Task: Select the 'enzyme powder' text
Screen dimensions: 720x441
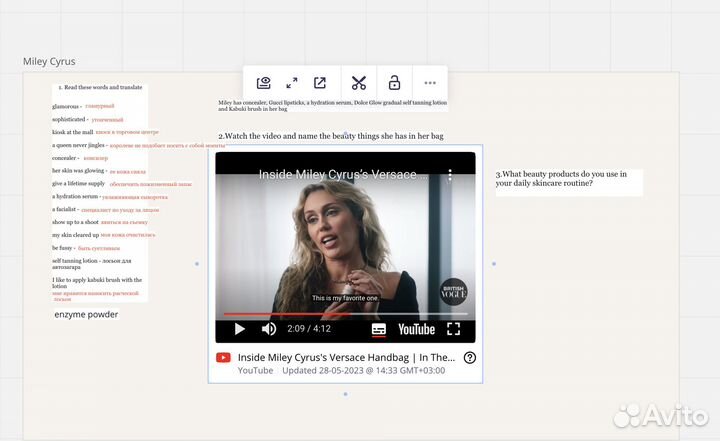Action: (x=86, y=314)
